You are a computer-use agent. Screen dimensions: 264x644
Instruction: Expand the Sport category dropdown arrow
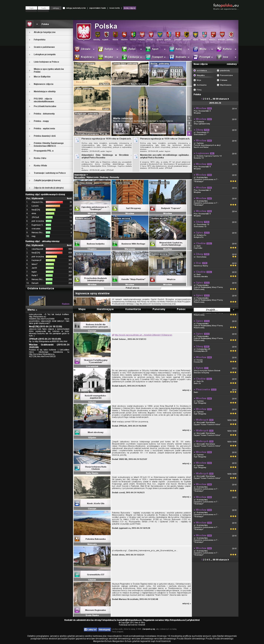[x=165, y=49]
